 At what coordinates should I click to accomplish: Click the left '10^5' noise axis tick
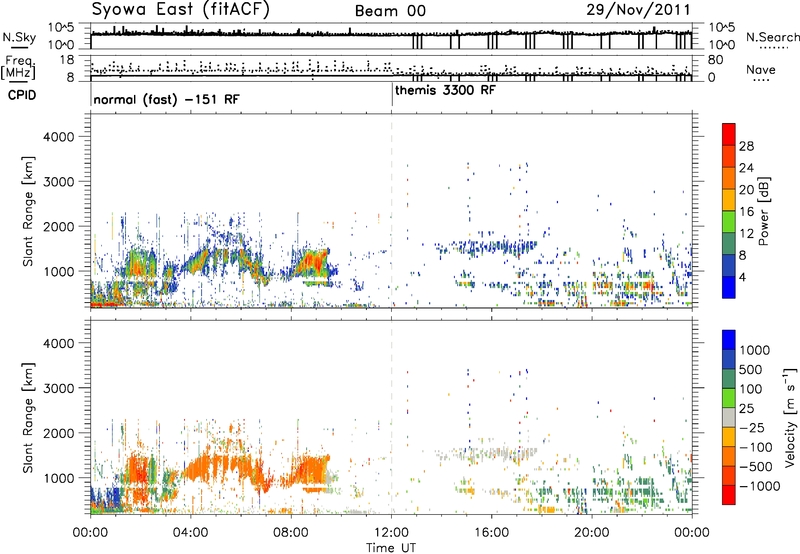click(61, 28)
